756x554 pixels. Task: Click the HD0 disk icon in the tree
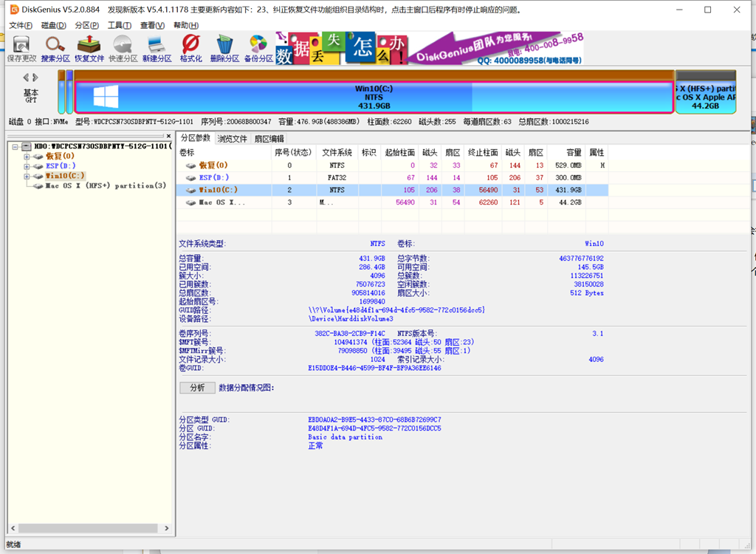(x=27, y=146)
